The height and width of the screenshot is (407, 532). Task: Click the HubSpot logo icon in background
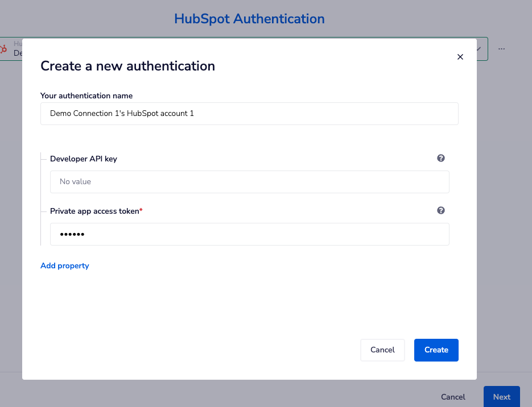3,49
